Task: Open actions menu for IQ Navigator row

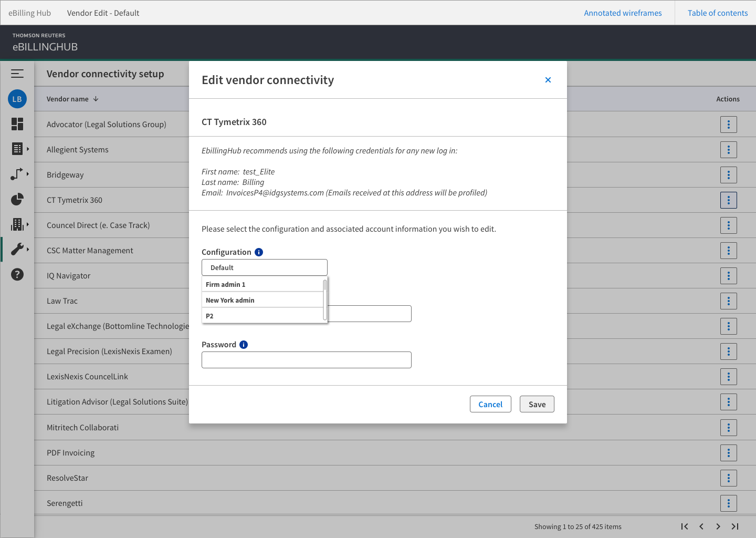Action: click(729, 276)
